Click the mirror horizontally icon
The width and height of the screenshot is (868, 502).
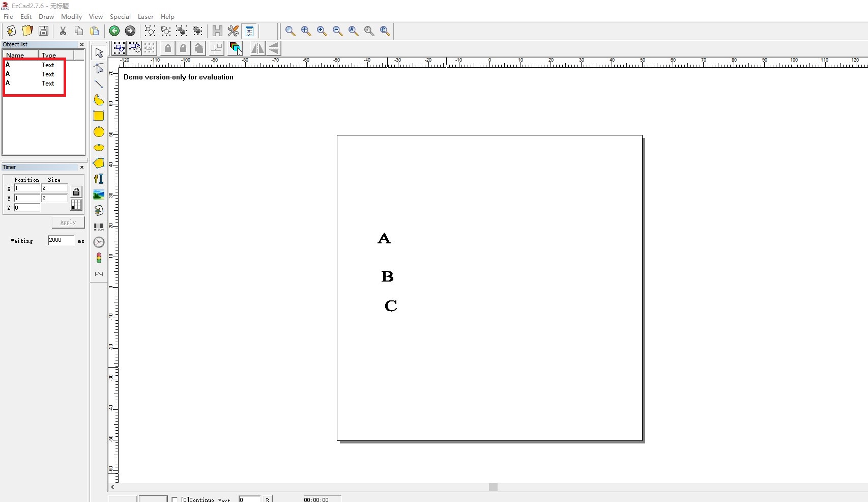pyautogui.click(x=257, y=48)
